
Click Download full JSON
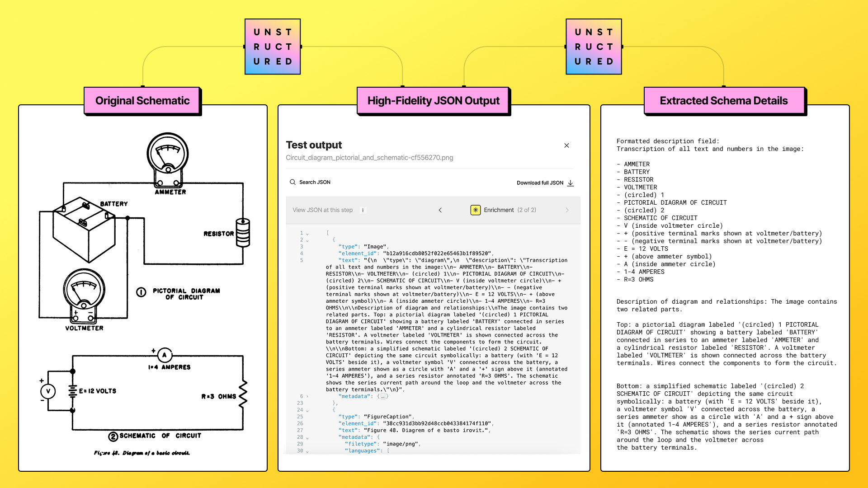pyautogui.click(x=540, y=183)
